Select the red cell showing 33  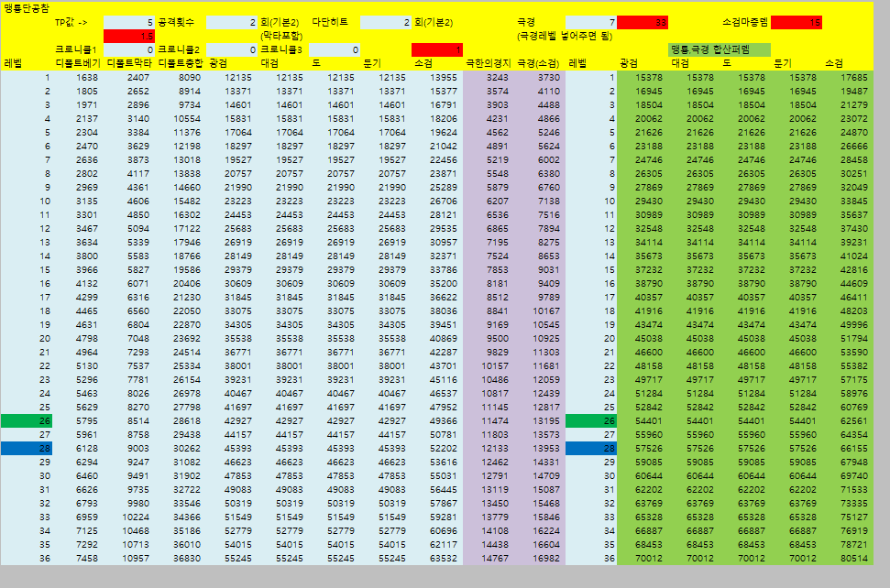643,21
